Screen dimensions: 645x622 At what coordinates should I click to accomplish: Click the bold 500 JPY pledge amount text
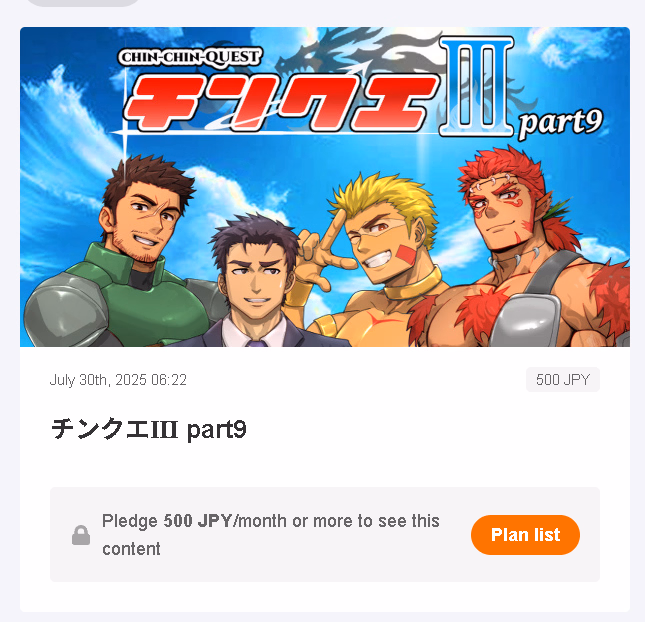point(198,521)
